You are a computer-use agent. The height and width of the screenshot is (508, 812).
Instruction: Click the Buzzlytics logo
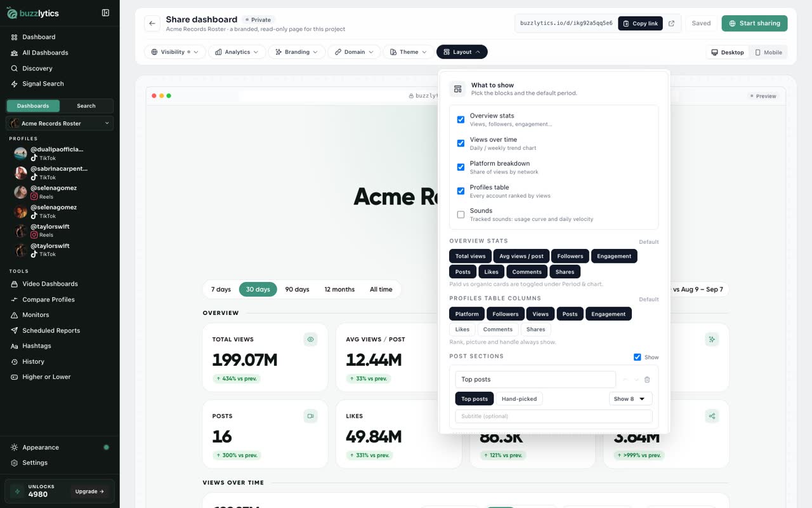point(34,13)
